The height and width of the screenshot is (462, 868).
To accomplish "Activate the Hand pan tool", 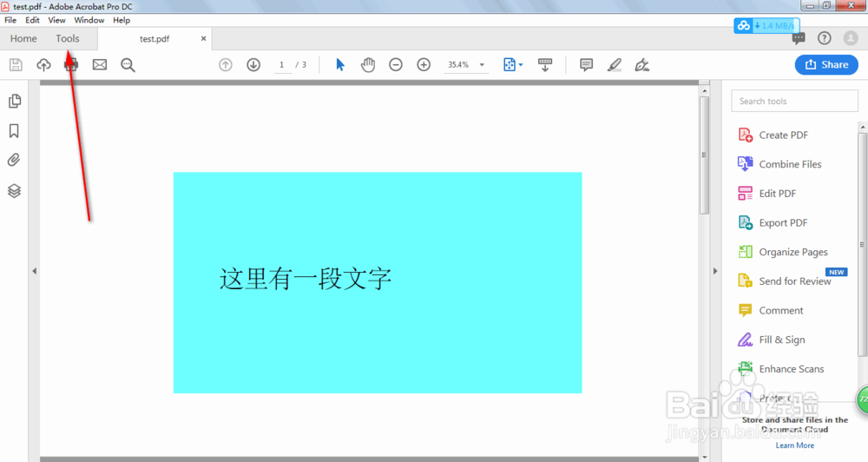I will pos(367,65).
